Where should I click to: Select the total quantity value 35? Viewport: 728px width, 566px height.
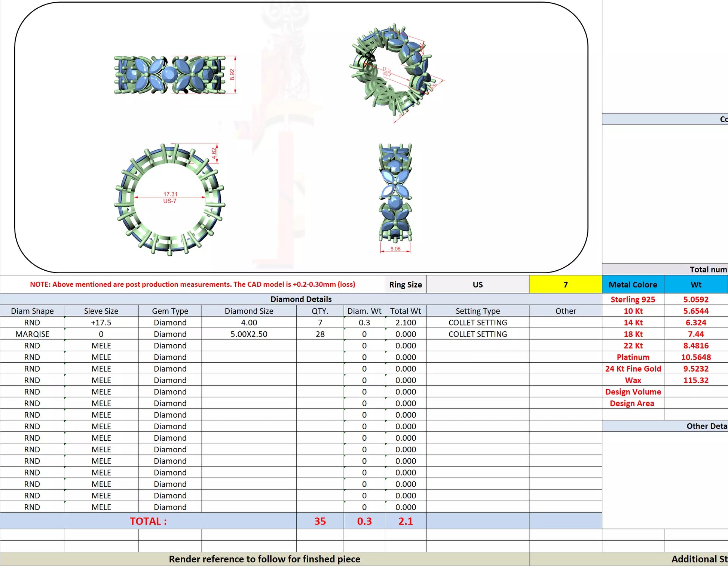pos(320,521)
